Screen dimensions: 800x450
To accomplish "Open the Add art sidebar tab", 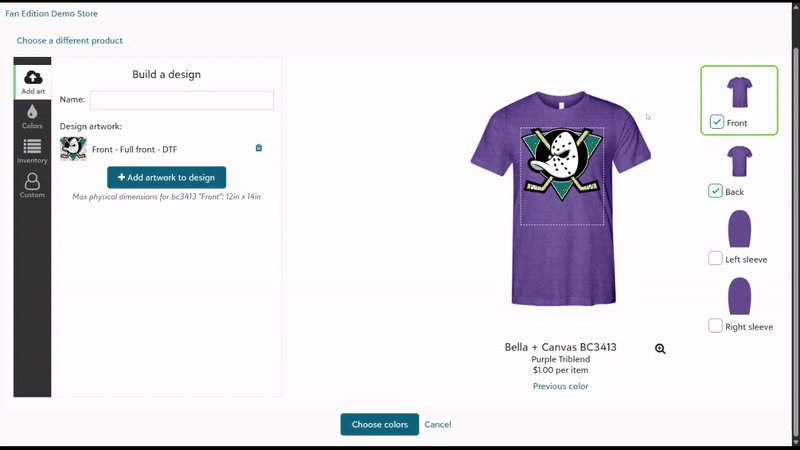I will (32, 81).
